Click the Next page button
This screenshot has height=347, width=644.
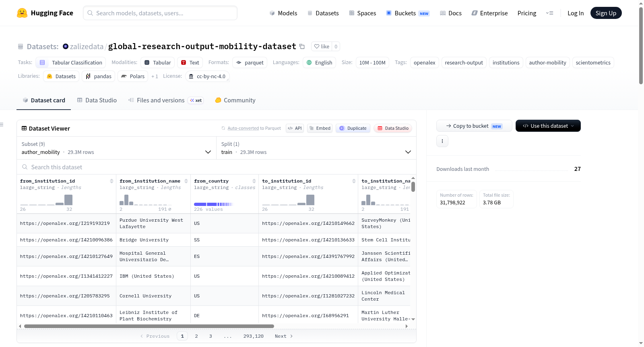pyautogui.click(x=284, y=336)
